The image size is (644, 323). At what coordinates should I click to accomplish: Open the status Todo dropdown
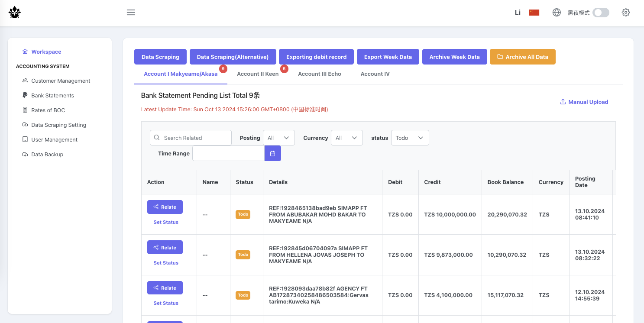(410, 138)
